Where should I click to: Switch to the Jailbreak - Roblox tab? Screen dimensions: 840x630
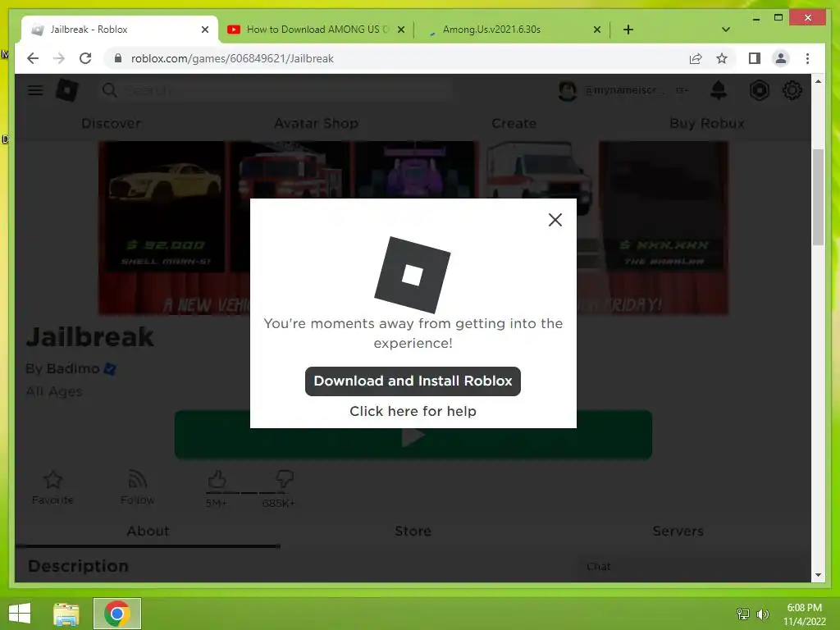click(x=120, y=30)
